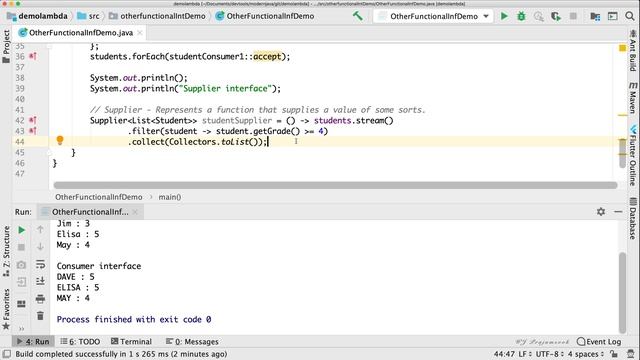This screenshot has width=640, height=360.
Task: Click the yellow intention lightbulb on line 44
Action: click(x=60, y=140)
